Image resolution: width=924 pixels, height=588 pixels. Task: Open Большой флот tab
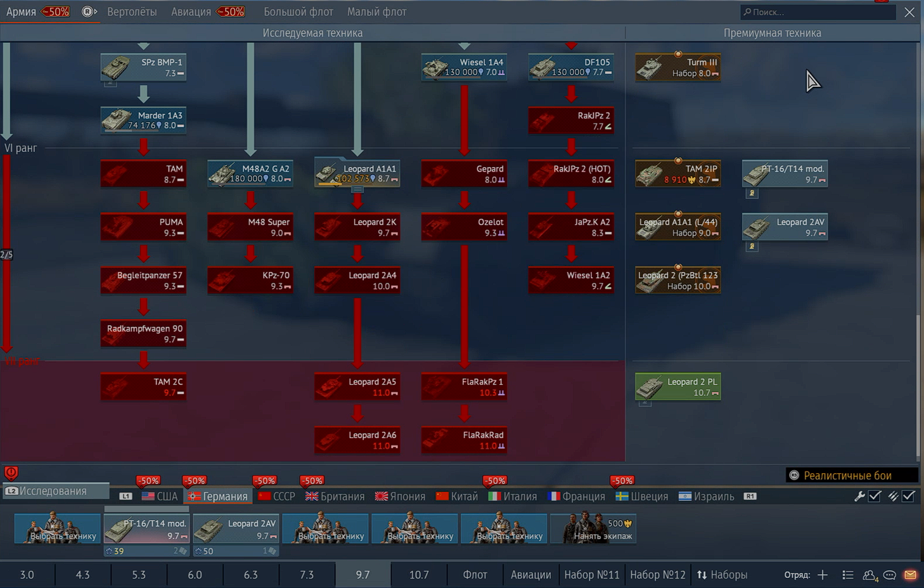tap(298, 11)
